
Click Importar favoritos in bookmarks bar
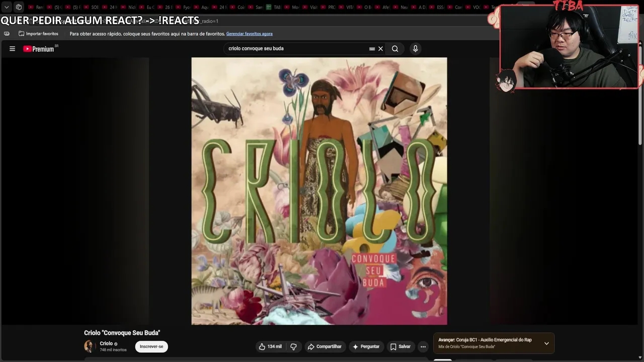38,34
